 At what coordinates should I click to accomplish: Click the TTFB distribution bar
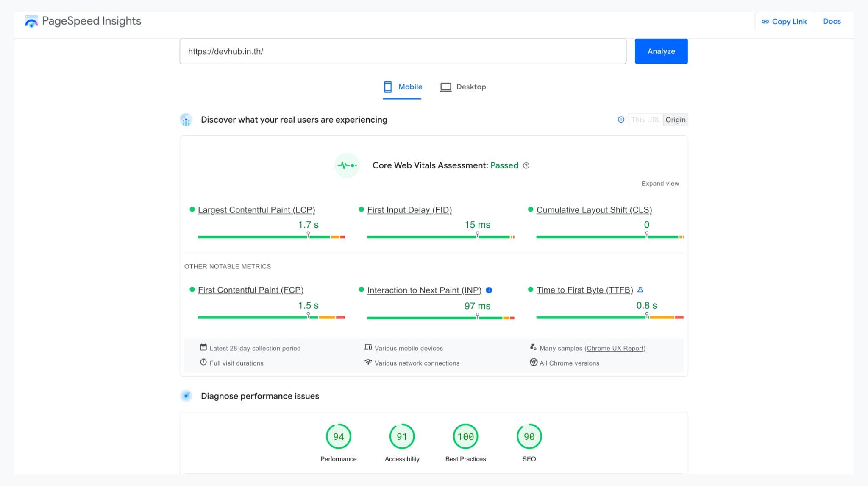pyautogui.click(x=610, y=317)
